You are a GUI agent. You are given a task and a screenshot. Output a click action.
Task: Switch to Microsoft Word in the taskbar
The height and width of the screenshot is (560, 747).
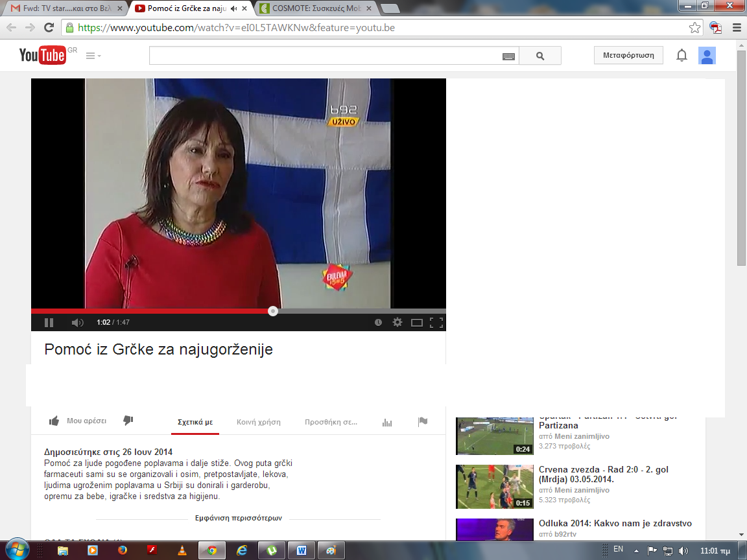click(302, 551)
